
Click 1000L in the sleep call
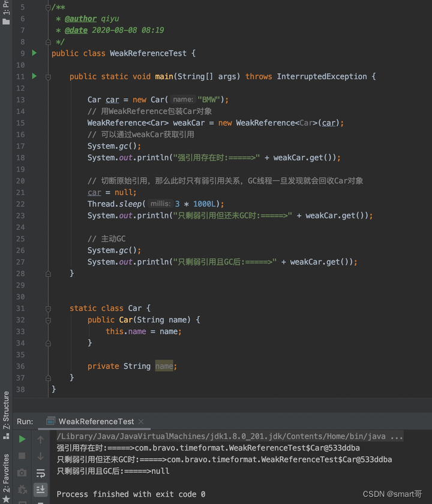click(x=205, y=204)
